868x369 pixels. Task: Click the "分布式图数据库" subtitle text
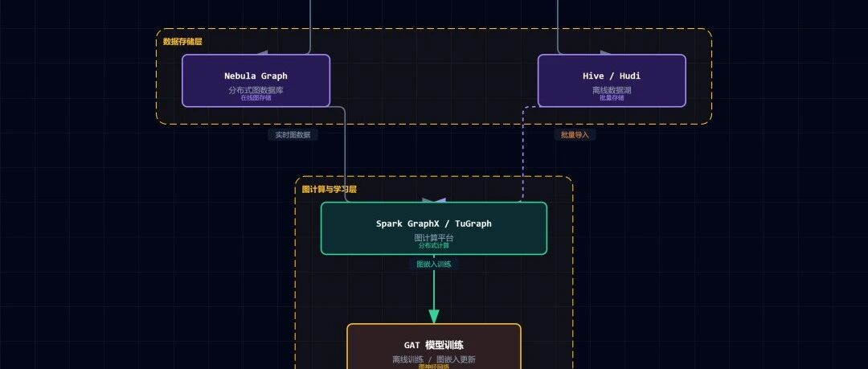[x=256, y=90]
